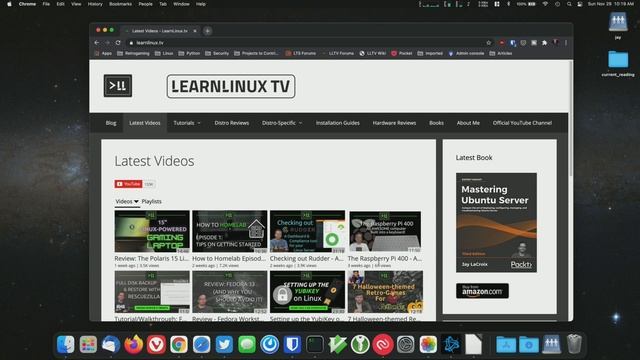Open the red Authy icon in Dock
Screen dimensions: 640x360
pos(383,344)
